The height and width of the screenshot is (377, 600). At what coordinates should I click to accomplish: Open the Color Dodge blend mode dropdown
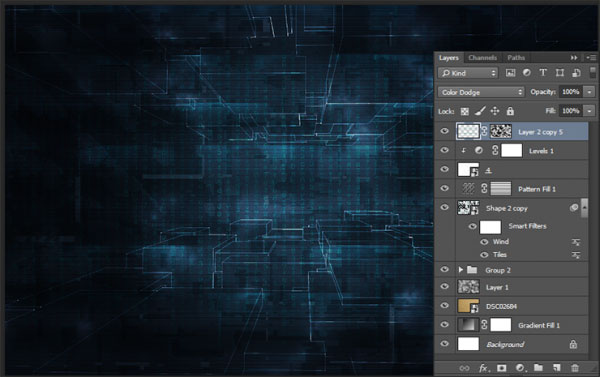click(x=481, y=92)
